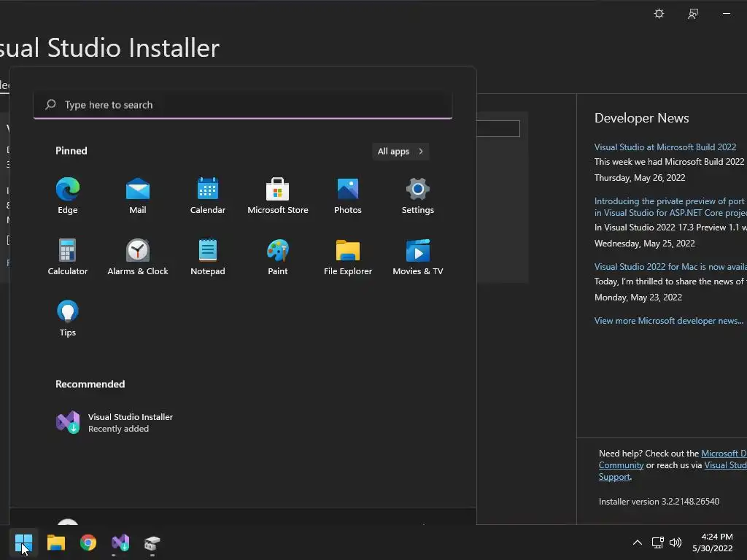747x560 pixels.
Task: Launch Chrome from the taskbar
Action: (x=88, y=542)
